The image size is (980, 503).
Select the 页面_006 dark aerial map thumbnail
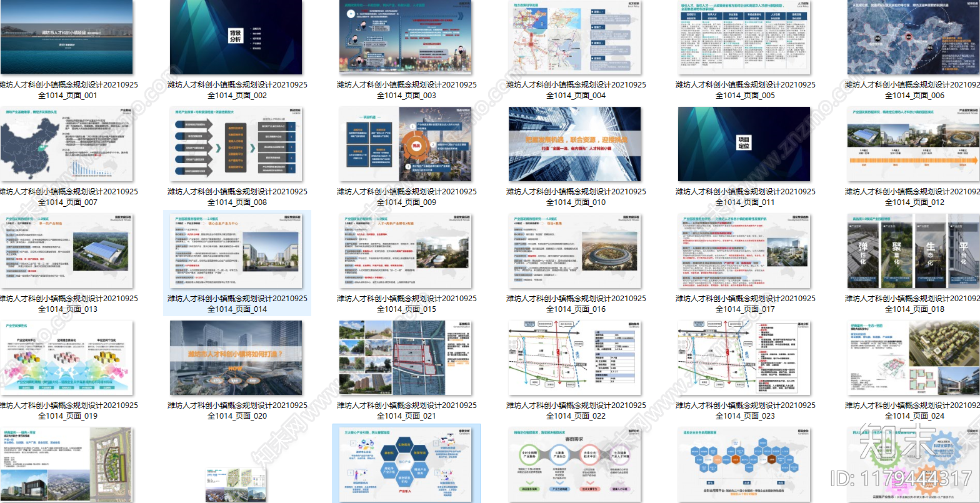coord(914,37)
